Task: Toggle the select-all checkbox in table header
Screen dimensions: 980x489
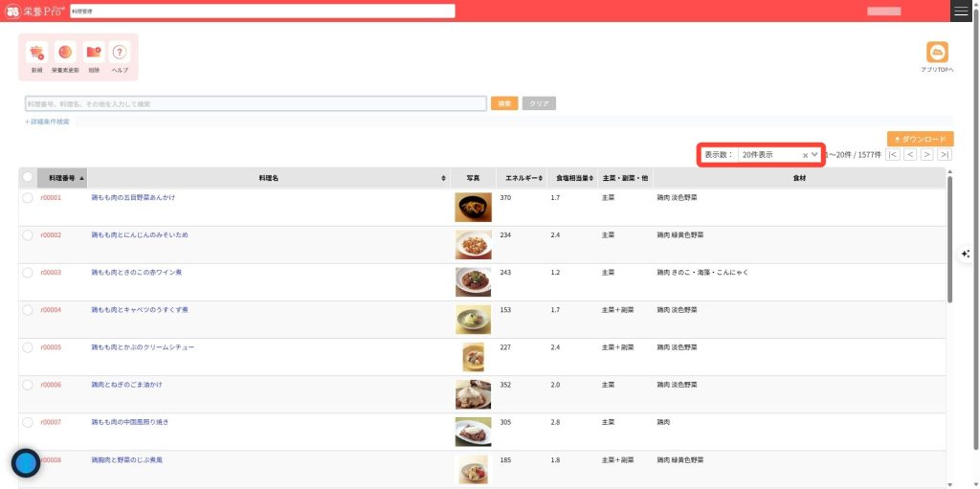Action: 28,177
